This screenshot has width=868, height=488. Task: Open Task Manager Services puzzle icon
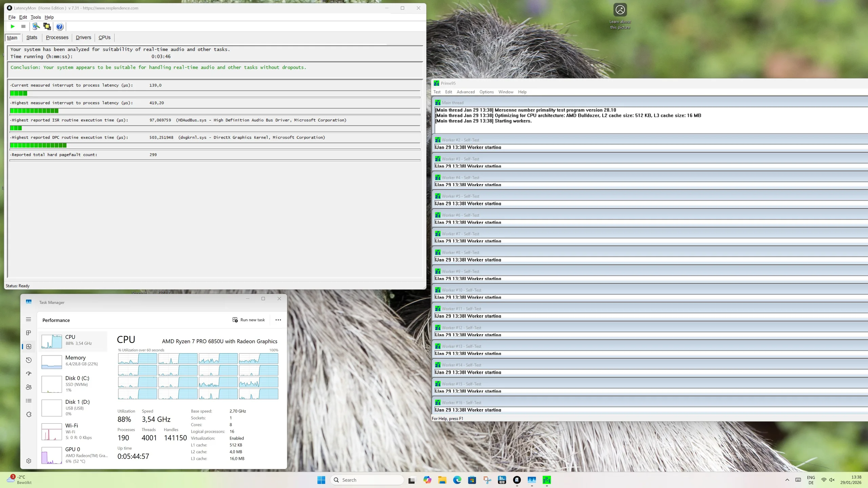click(x=28, y=414)
